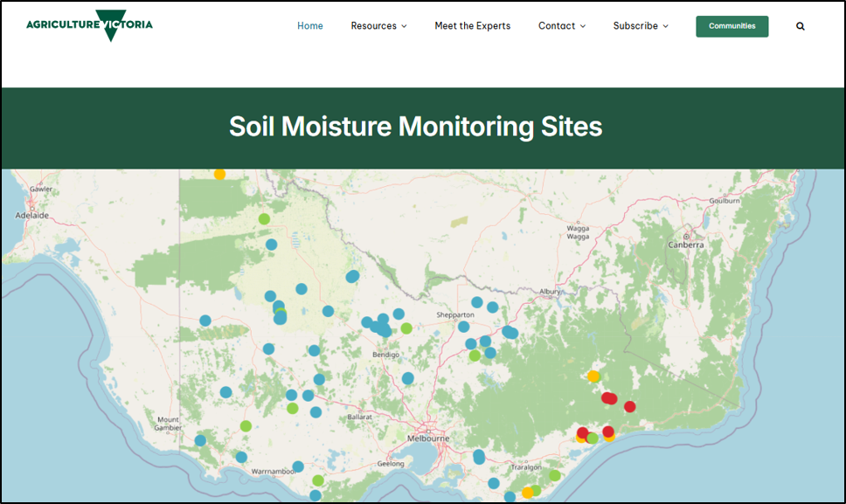
Task: Click the Goulburn map label
Action: (725, 201)
